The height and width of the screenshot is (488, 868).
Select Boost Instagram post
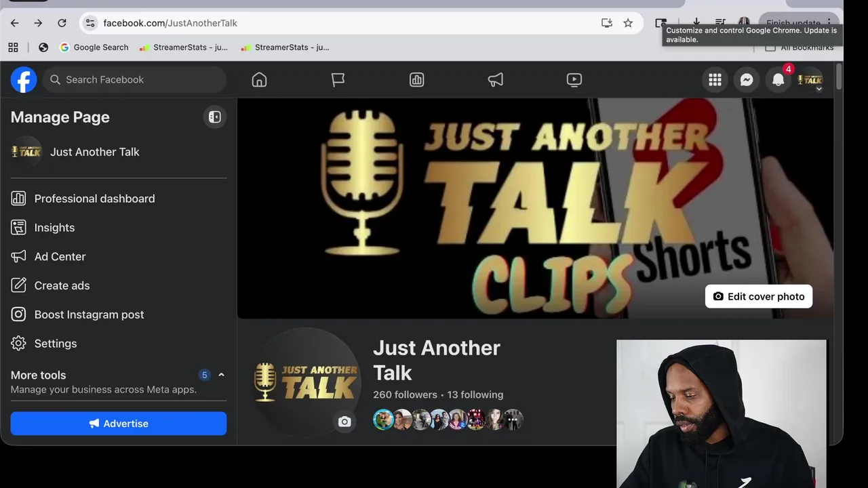119,314
